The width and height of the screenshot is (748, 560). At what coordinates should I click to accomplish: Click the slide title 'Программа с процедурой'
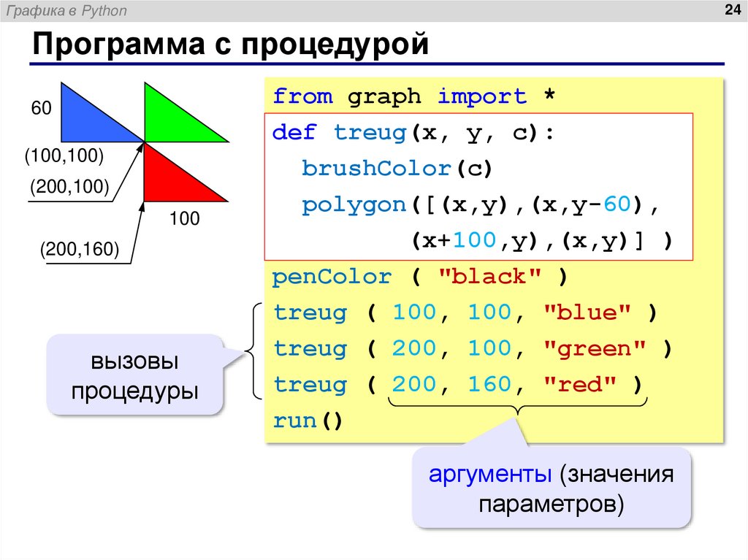coord(230,45)
